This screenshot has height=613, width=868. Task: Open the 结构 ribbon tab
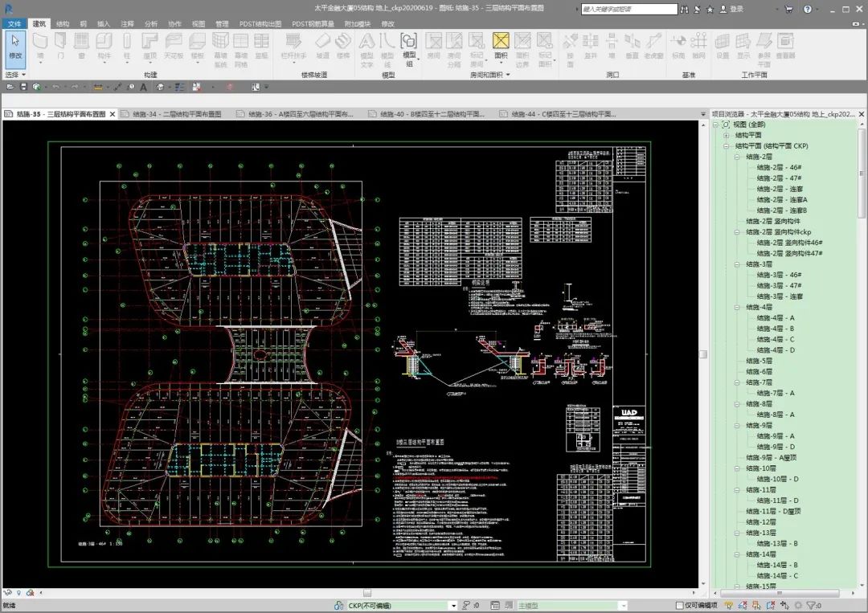pos(62,24)
